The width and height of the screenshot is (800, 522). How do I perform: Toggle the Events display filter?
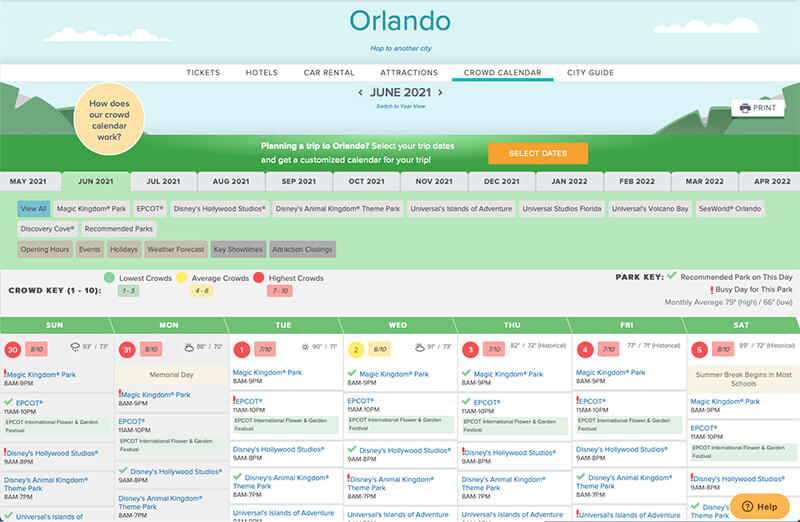(90, 250)
